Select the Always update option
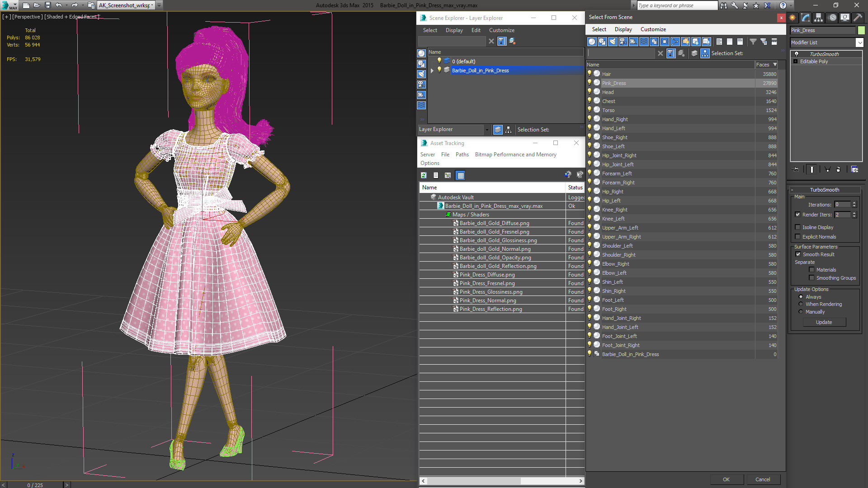This screenshot has width=868, height=488. (x=801, y=297)
